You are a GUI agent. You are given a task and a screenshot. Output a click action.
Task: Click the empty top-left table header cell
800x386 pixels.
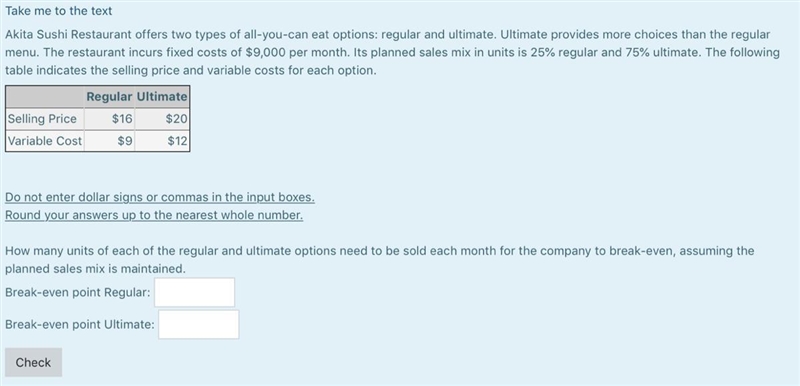tap(45, 97)
